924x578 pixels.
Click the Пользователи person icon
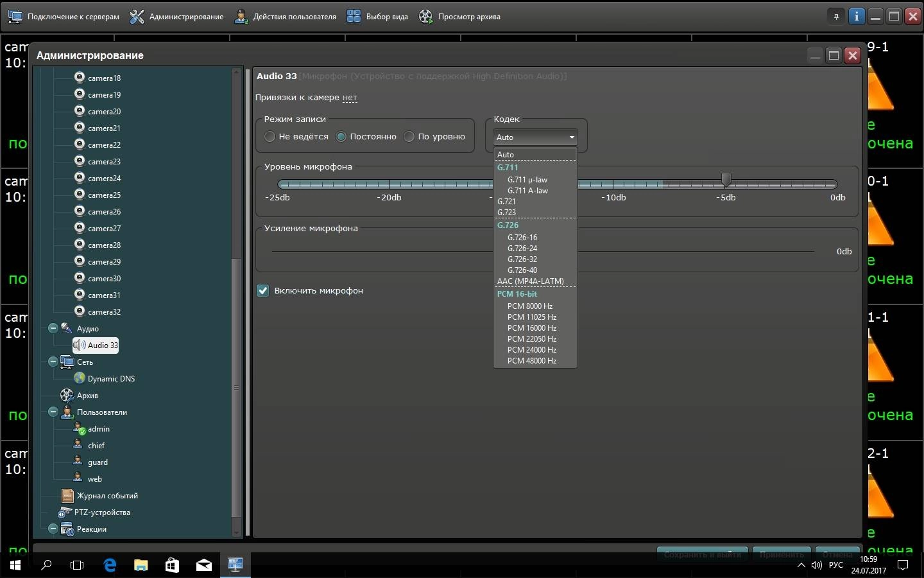[x=67, y=412]
